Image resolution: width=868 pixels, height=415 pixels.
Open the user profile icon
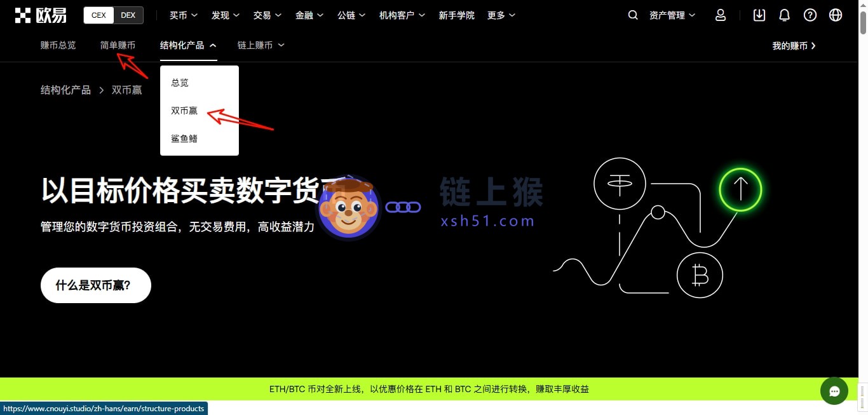(x=721, y=15)
